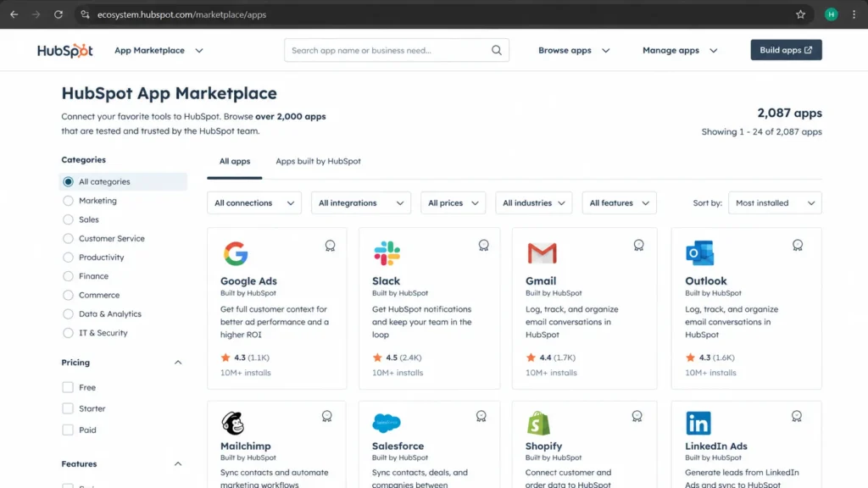Switch to Apps built by HubSpot tab
Image resolution: width=868 pixels, height=488 pixels.
tap(319, 162)
